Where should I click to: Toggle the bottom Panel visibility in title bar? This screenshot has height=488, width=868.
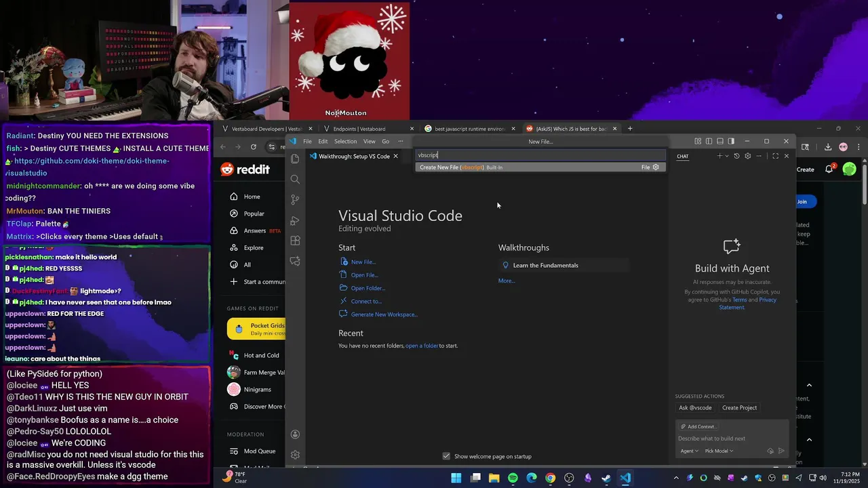click(720, 141)
